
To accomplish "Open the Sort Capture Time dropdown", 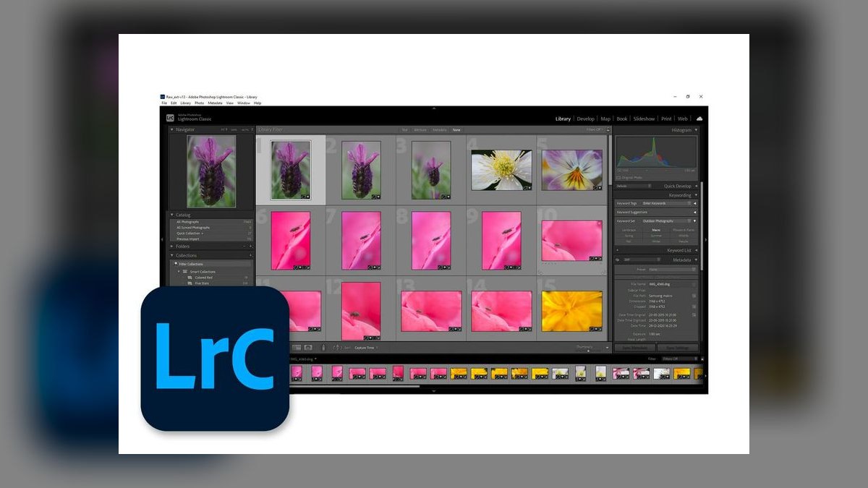I will 366,348.
